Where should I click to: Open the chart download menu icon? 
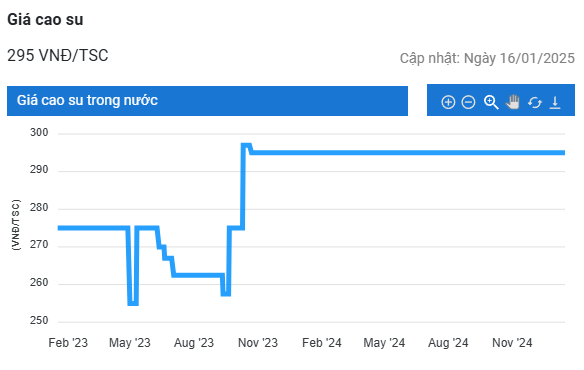555,102
